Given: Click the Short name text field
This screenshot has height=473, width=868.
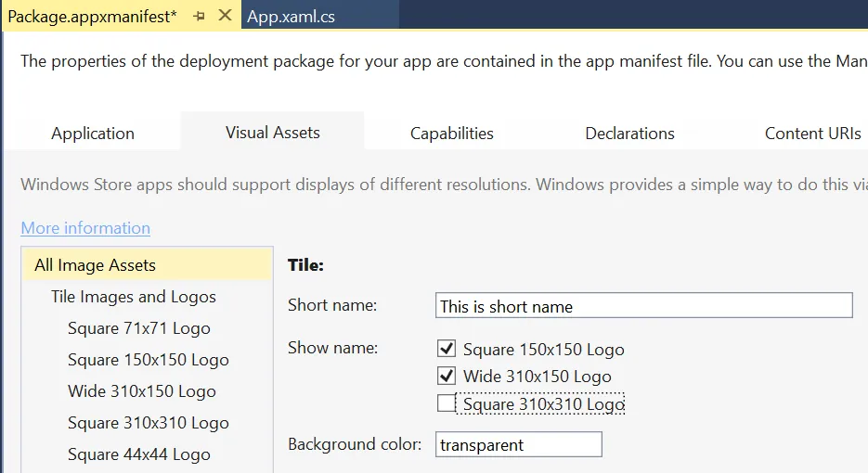Looking at the screenshot, I should pyautogui.click(x=643, y=306).
